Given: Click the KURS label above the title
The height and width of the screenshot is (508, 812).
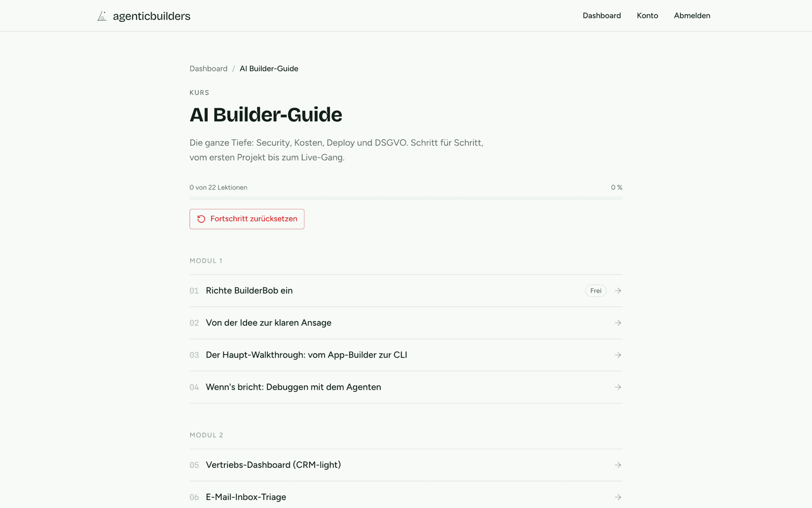Looking at the screenshot, I should pyautogui.click(x=199, y=92).
